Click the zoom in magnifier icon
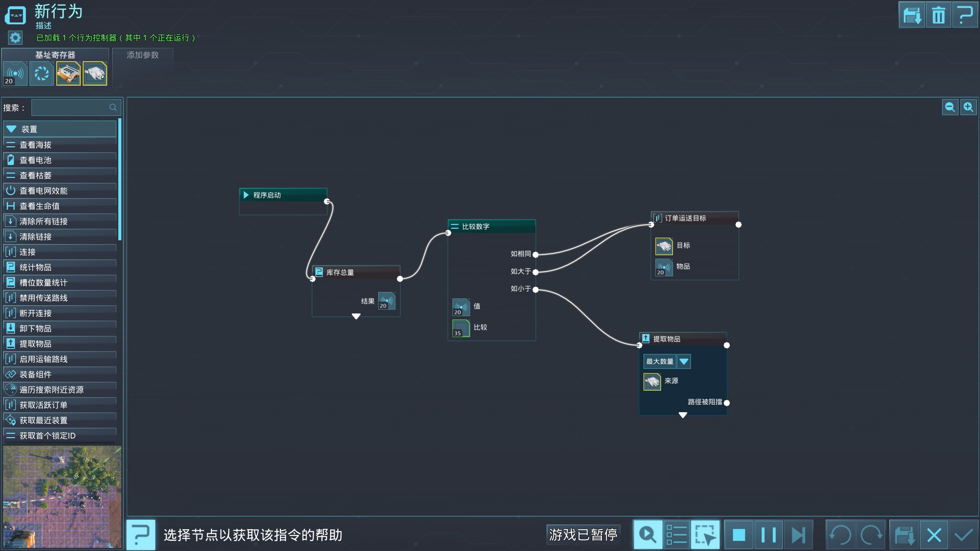 point(969,107)
